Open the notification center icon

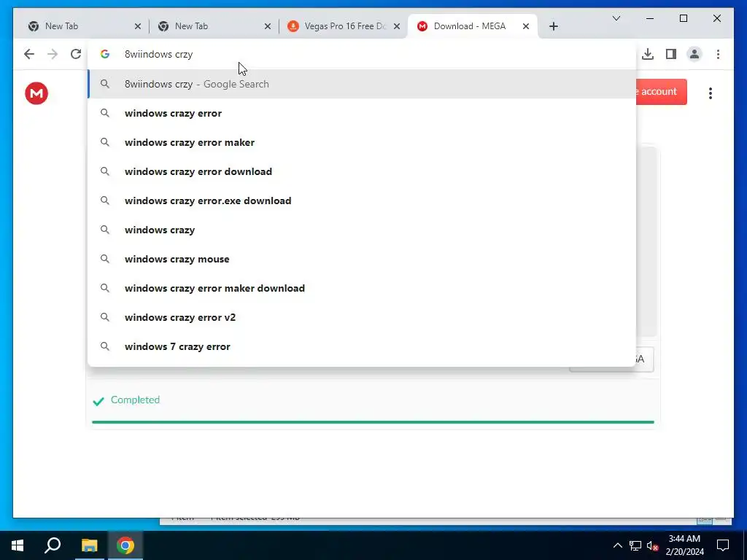(x=723, y=545)
